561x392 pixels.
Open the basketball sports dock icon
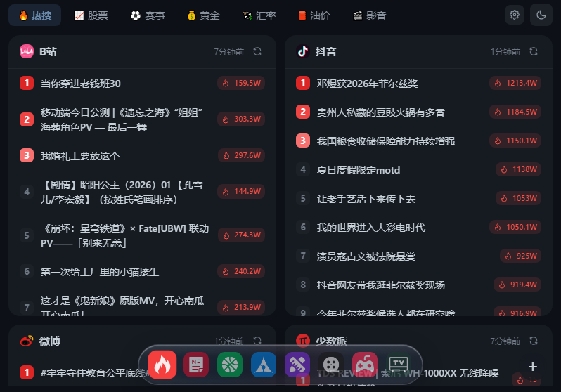coord(230,365)
